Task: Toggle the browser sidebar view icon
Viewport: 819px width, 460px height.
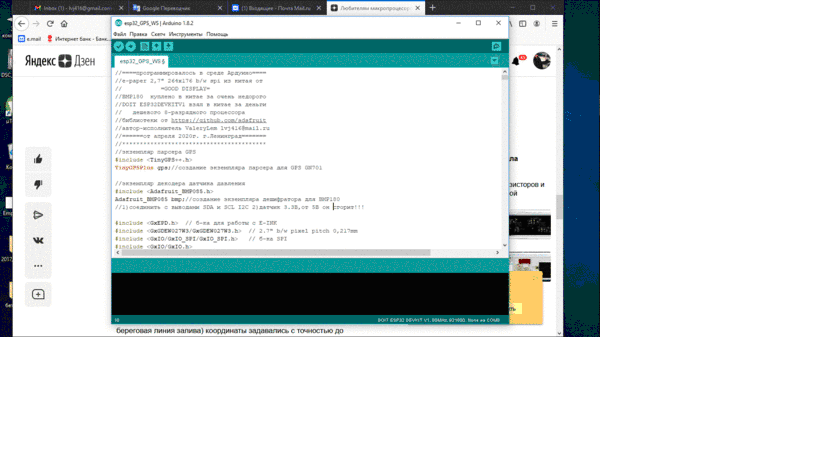Action: click(x=522, y=23)
